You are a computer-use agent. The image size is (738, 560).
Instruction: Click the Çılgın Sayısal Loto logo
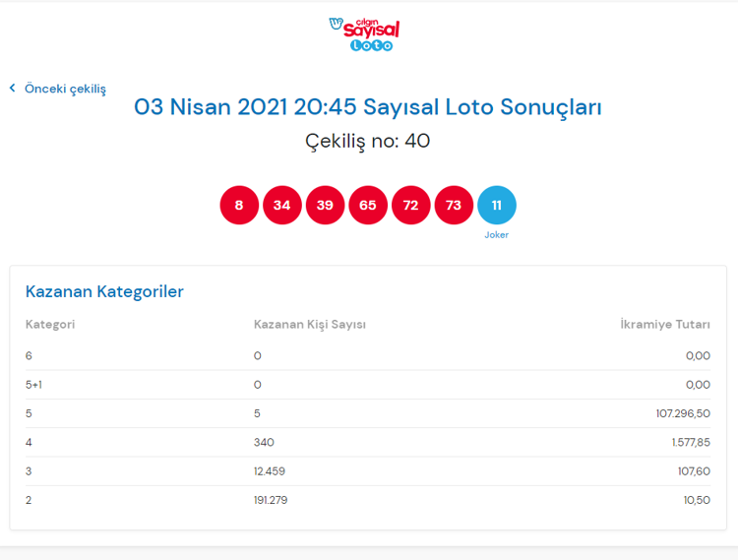366,33
